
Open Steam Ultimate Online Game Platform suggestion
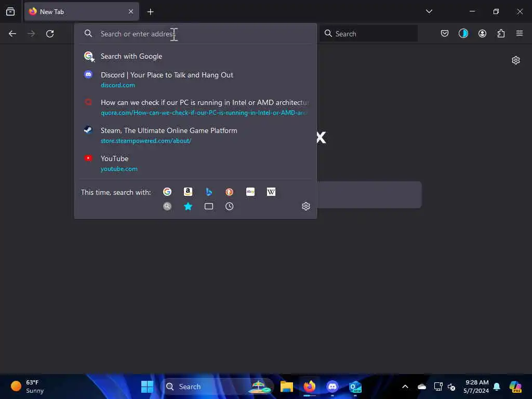tap(195, 136)
